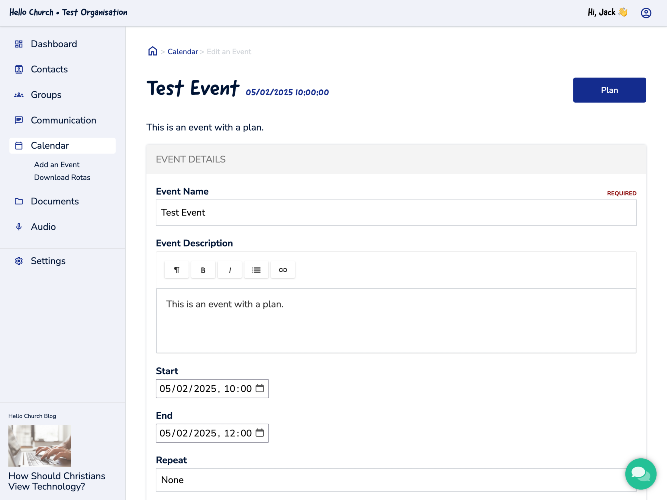
Task: Open the chat support bubble
Action: tap(641, 474)
